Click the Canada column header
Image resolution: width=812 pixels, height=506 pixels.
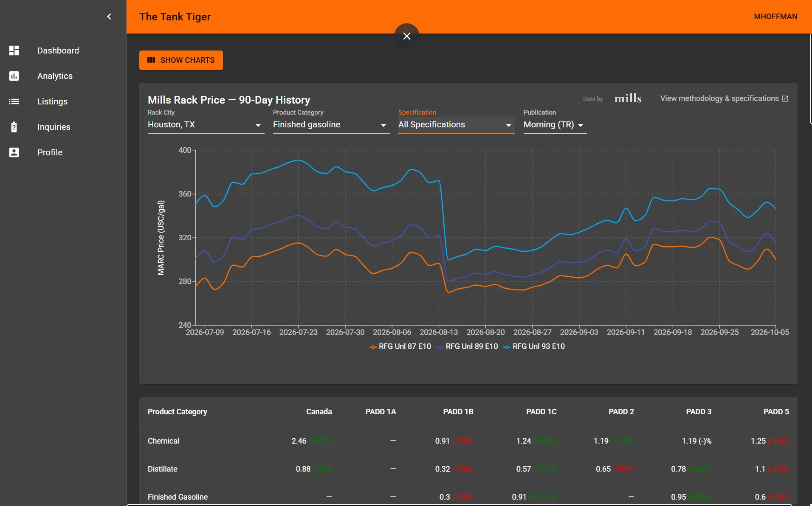[319, 412]
